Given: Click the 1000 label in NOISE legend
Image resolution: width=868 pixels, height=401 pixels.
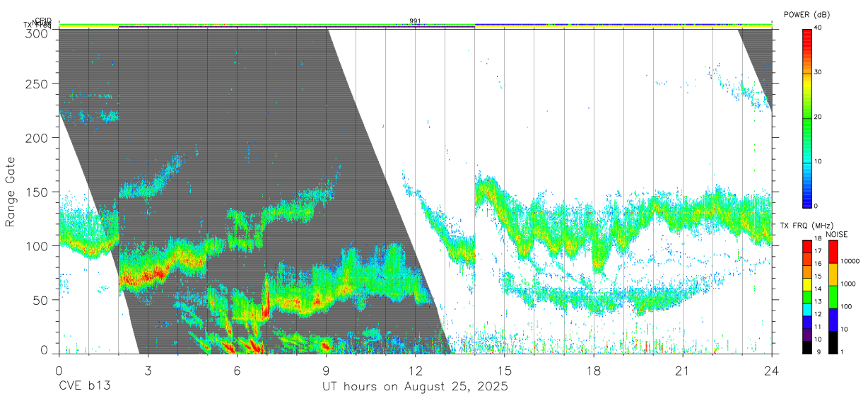Looking at the screenshot, I should pyautogui.click(x=849, y=284).
